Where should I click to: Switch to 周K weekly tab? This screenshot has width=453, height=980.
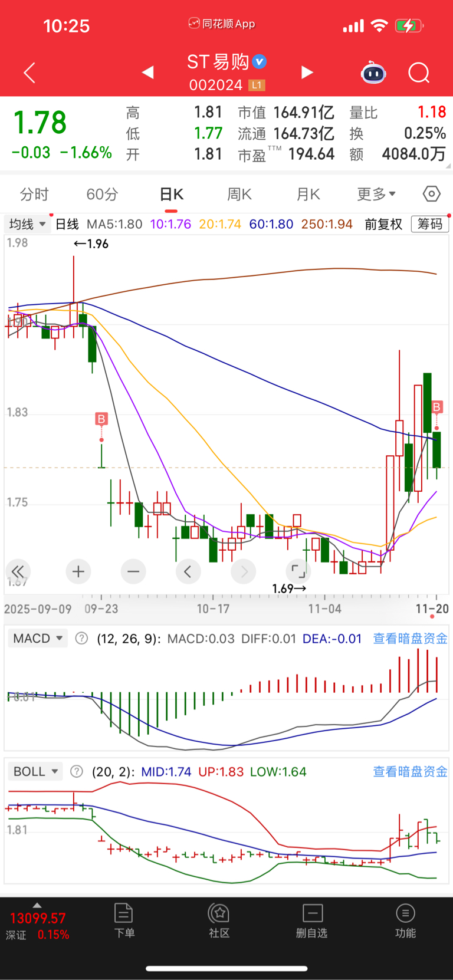[x=239, y=194]
